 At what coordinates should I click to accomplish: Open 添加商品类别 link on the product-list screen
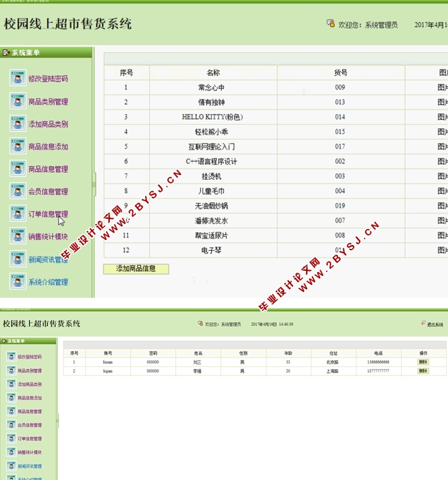[48, 124]
